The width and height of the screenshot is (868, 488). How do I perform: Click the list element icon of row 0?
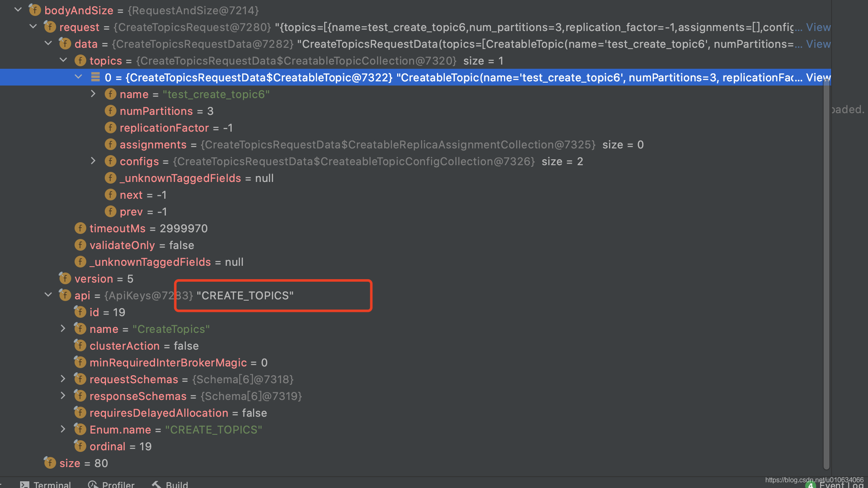click(96, 77)
